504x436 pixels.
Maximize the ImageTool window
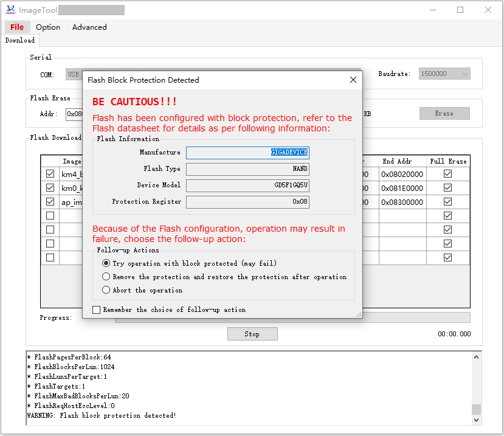[460, 10]
